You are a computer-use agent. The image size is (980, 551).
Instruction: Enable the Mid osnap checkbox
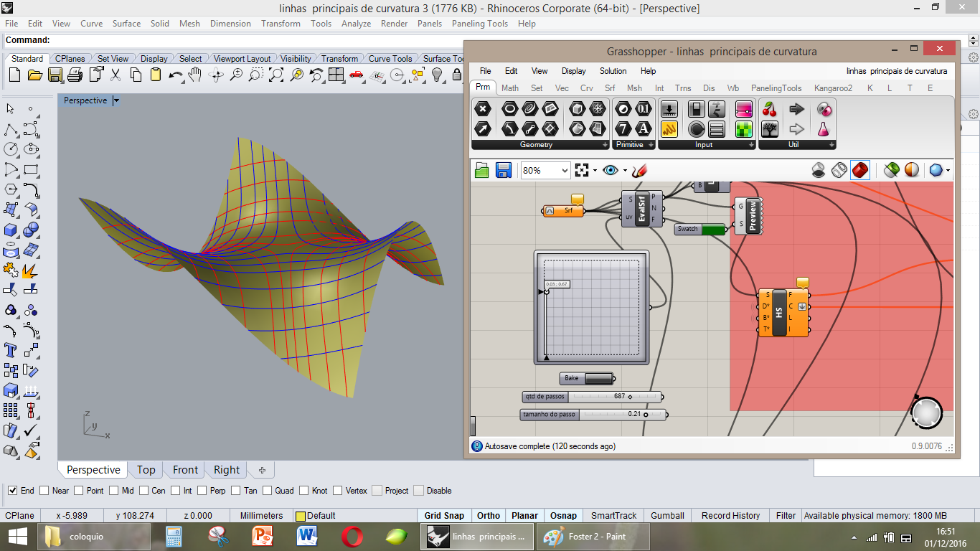coord(114,491)
